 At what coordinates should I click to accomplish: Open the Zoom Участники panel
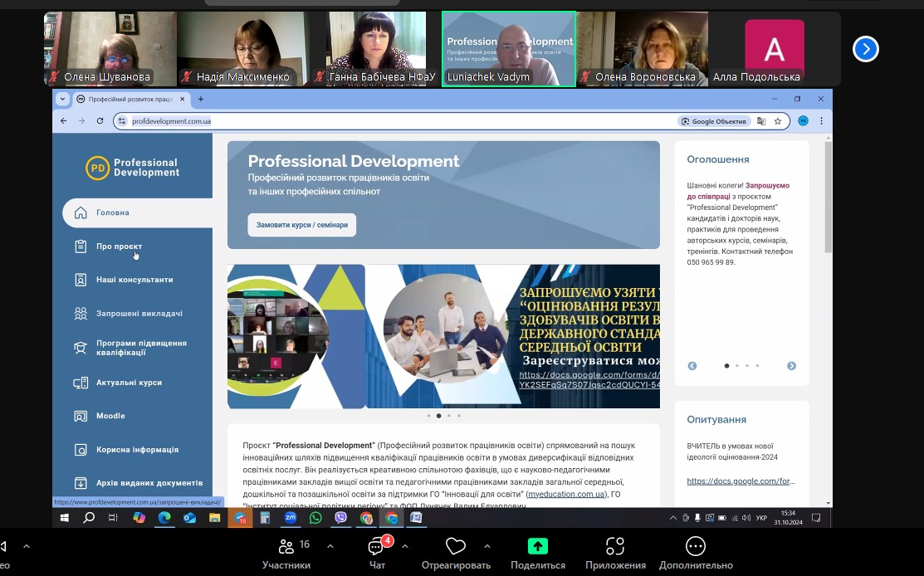pyautogui.click(x=286, y=554)
